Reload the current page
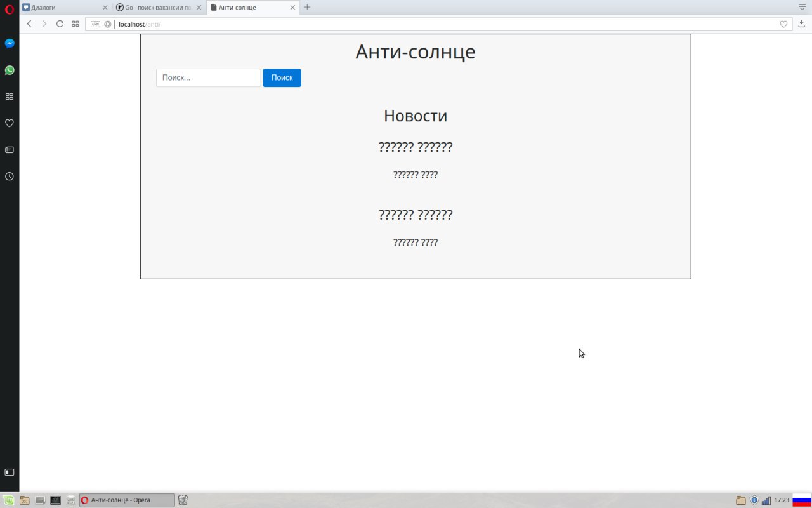 click(x=60, y=24)
